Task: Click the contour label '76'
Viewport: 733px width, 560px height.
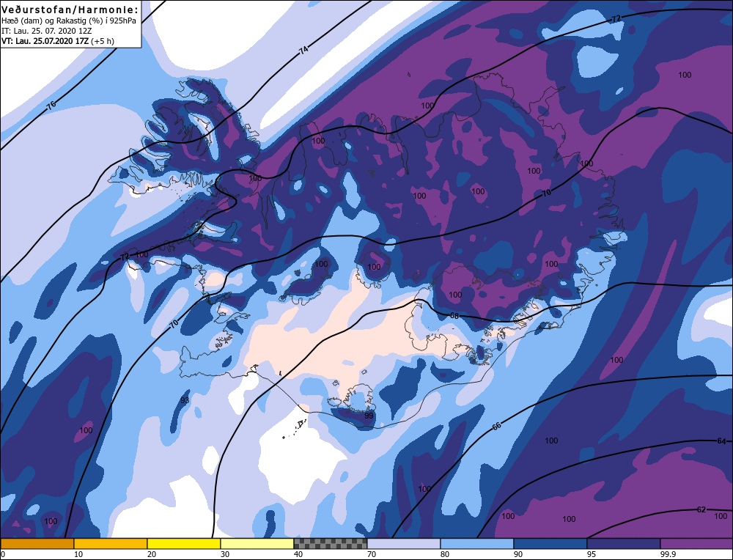Action: tap(51, 105)
